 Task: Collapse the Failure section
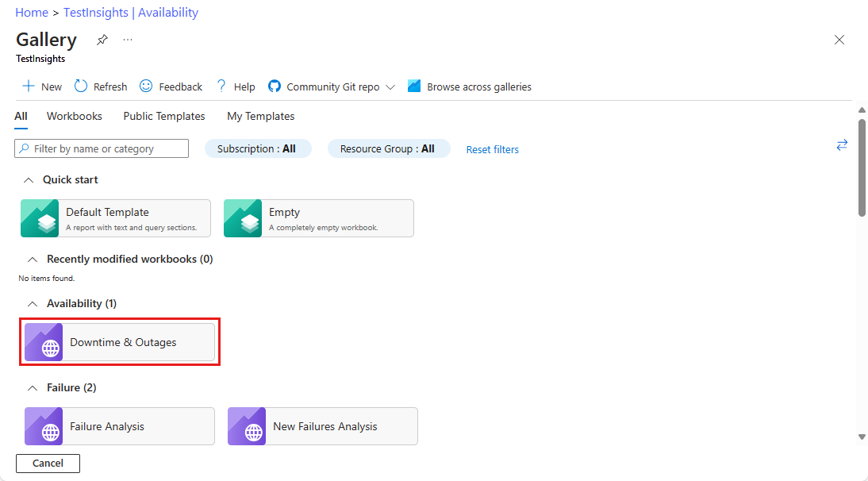point(33,388)
